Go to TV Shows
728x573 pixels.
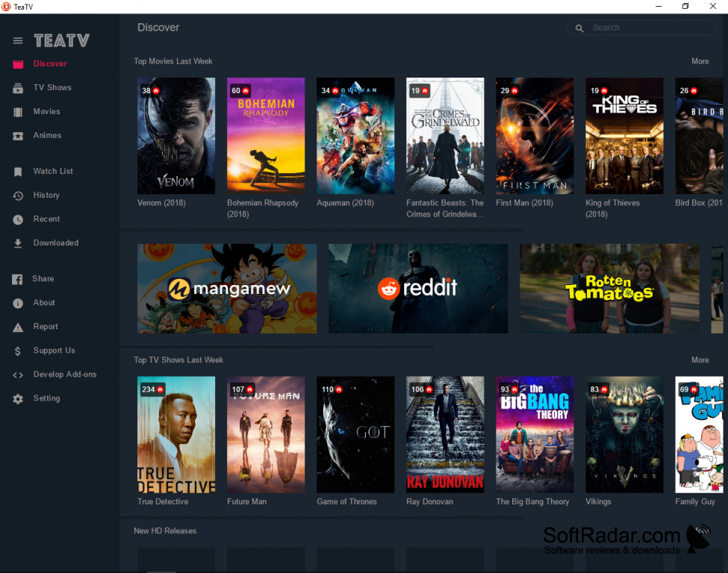(52, 87)
